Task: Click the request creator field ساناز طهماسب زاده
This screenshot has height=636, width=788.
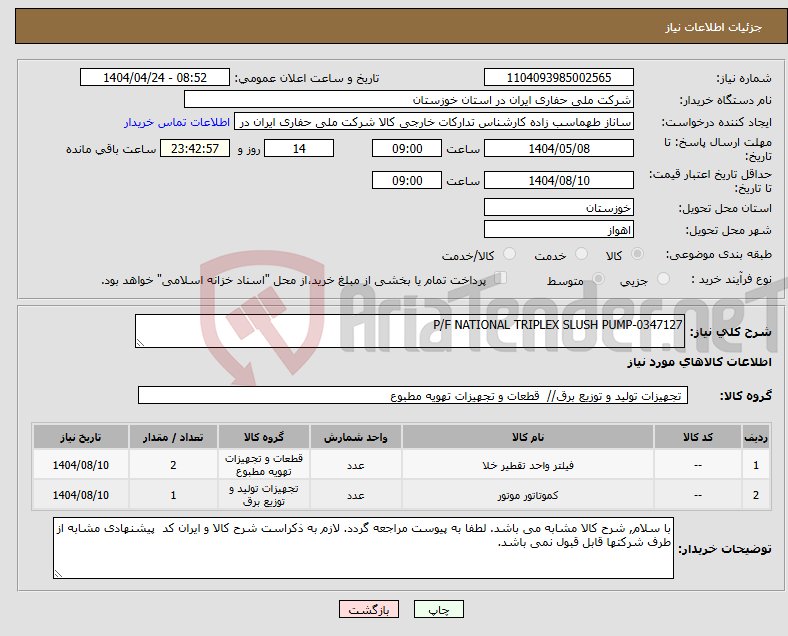Action: [434, 122]
